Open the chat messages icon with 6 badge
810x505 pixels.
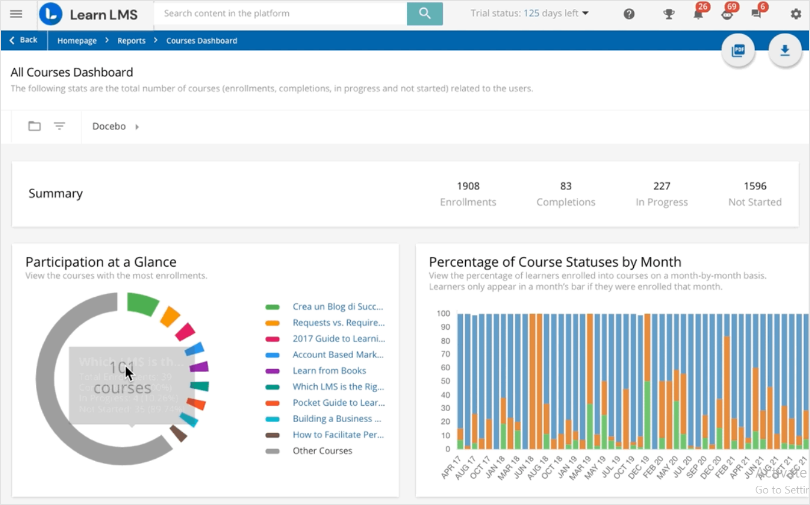click(757, 14)
